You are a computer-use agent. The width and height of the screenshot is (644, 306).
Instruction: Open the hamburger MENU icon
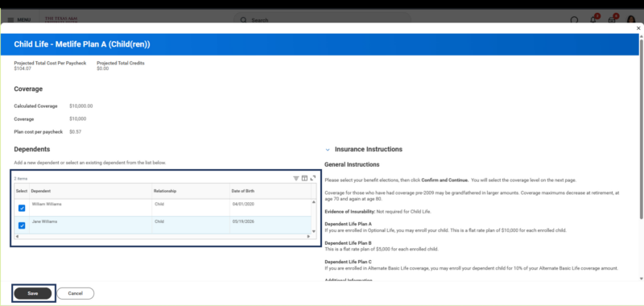click(x=10, y=19)
